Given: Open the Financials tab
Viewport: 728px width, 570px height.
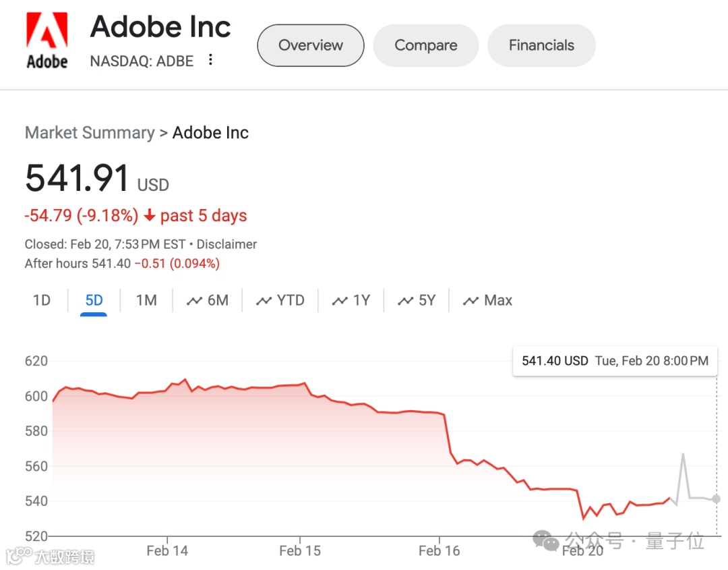Looking at the screenshot, I should (x=541, y=45).
